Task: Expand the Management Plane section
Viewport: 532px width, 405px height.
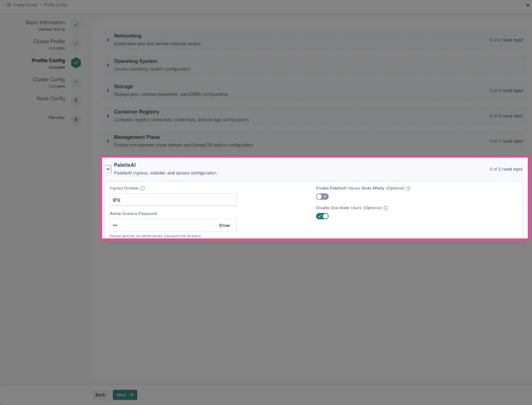Action: pos(108,141)
